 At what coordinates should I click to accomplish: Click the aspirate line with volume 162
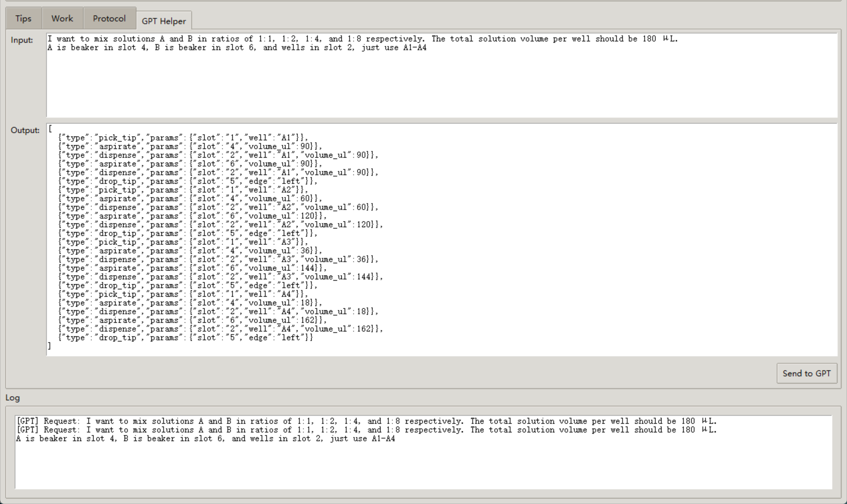pos(192,320)
